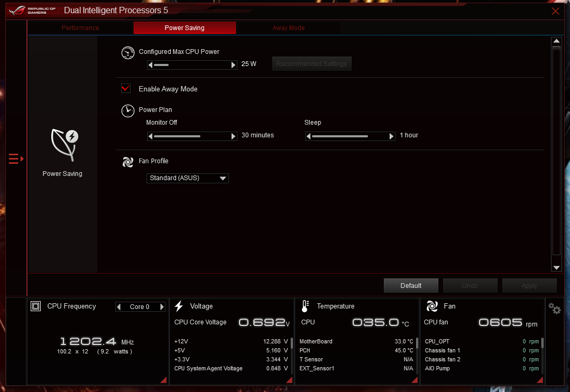
Task: Click the Fan monitor panel icon
Action: (x=432, y=306)
